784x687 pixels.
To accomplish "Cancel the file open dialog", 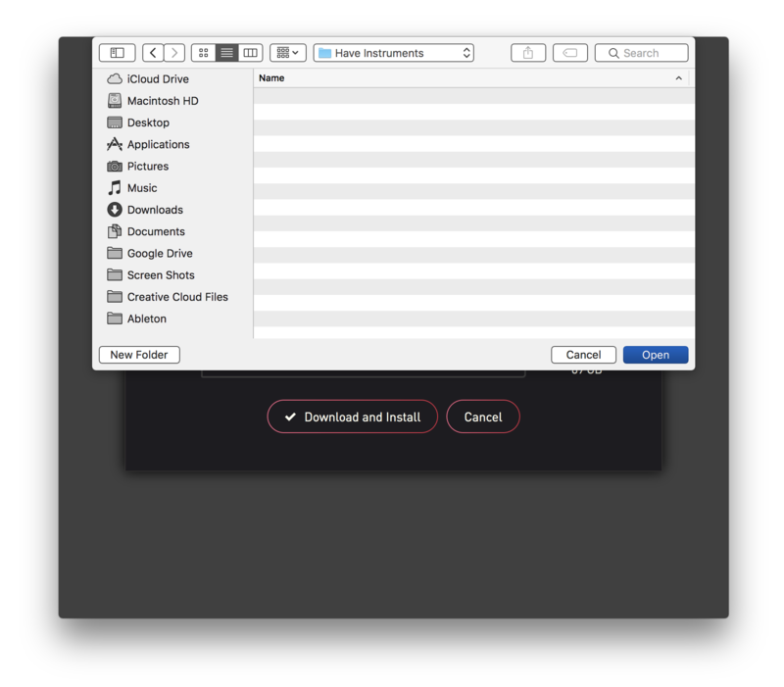I will (x=583, y=355).
